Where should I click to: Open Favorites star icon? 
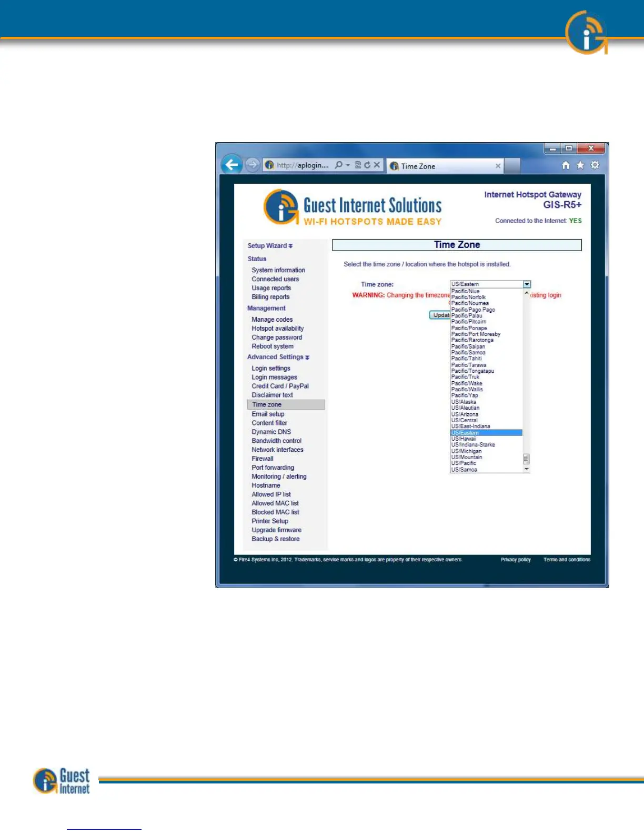580,165
